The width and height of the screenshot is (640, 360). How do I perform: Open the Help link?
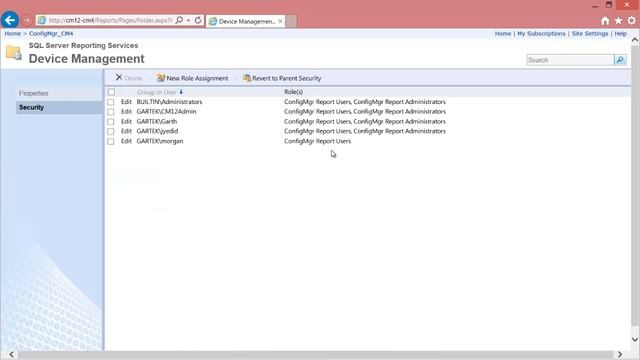[620, 33]
